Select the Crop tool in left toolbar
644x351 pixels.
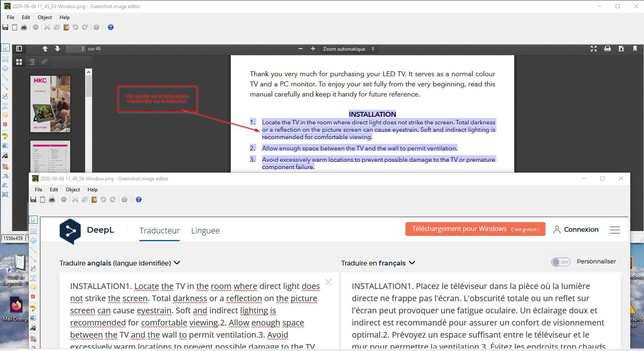(5, 167)
